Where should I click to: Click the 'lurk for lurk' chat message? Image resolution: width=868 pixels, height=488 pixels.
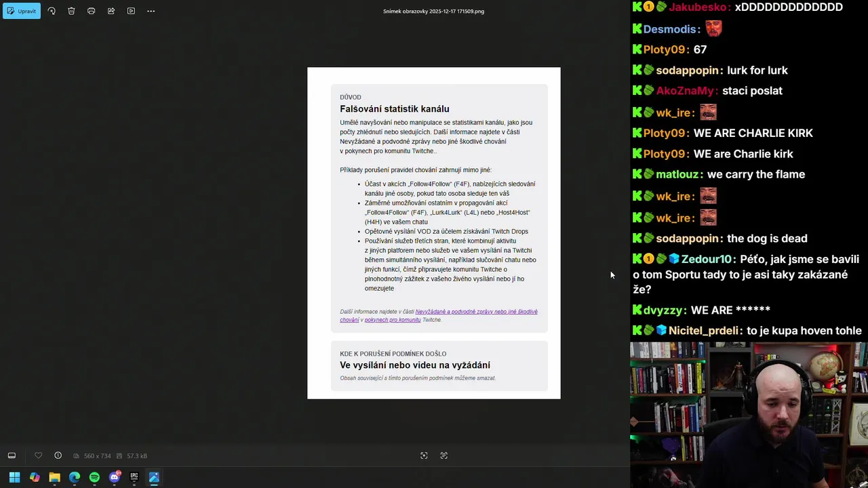tap(757, 70)
